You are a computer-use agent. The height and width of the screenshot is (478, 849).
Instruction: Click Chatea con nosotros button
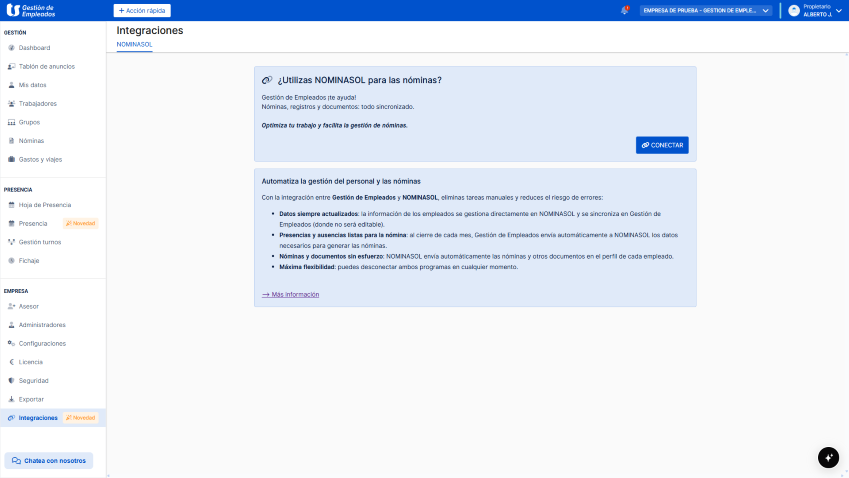(x=49, y=461)
